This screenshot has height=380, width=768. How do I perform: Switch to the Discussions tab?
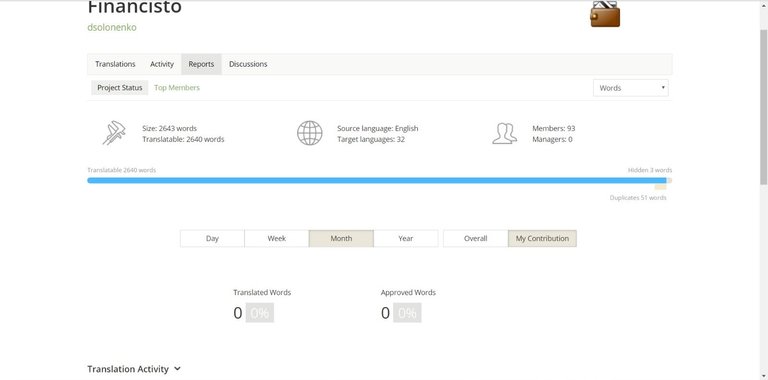(248, 64)
